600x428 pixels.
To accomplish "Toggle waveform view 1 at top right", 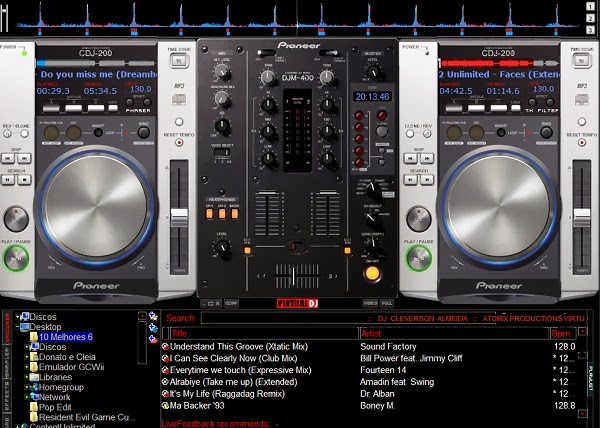I will click(590, 7).
